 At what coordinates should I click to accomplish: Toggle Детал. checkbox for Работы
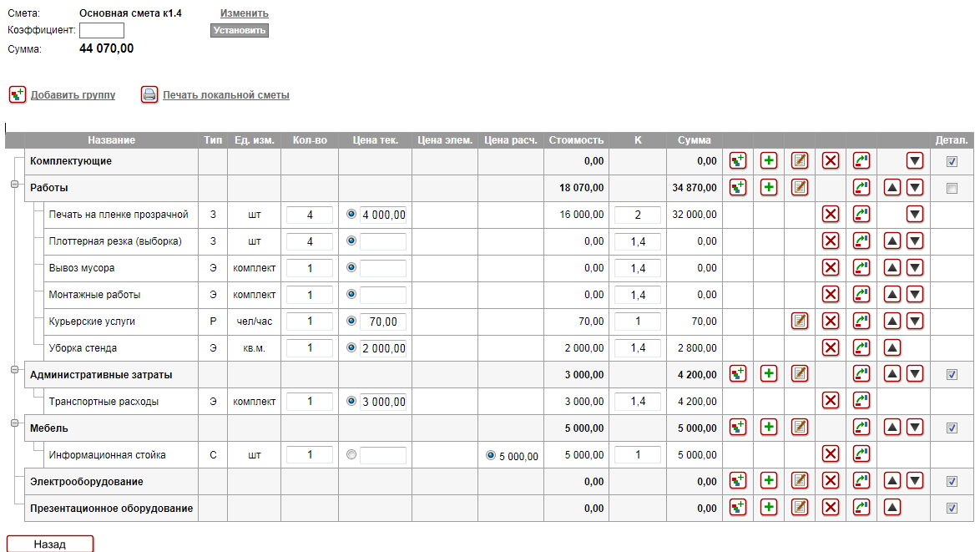point(952,189)
